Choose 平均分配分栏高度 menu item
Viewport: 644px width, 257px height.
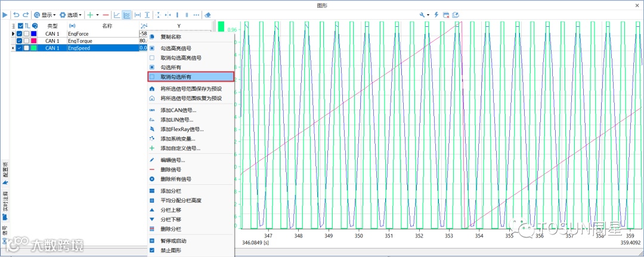(191, 200)
